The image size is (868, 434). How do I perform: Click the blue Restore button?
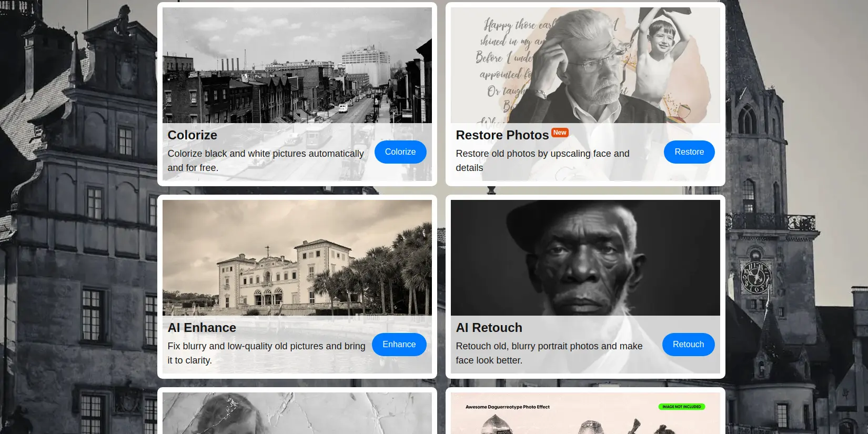pyautogui.click(x=689, y=152)
